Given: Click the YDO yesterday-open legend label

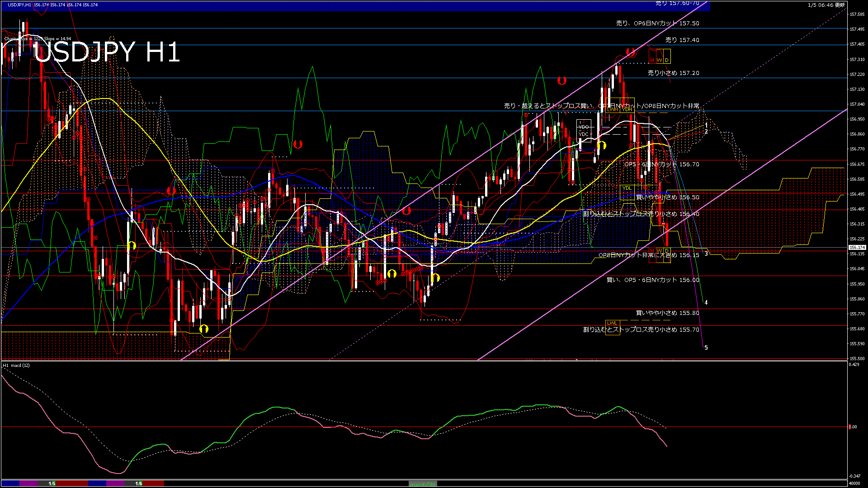Looking at the screenshot, I should pyautogui.click(x=583, y=127).
